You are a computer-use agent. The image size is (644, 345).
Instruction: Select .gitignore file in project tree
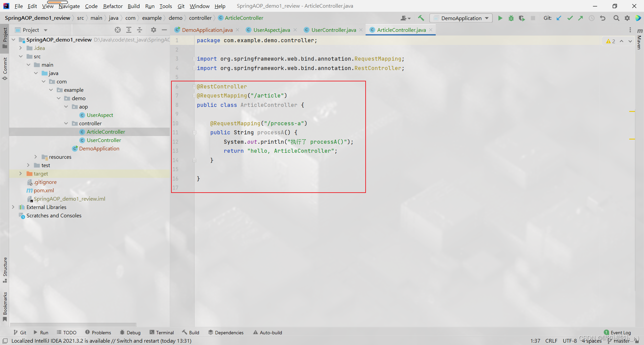(45, 182)
